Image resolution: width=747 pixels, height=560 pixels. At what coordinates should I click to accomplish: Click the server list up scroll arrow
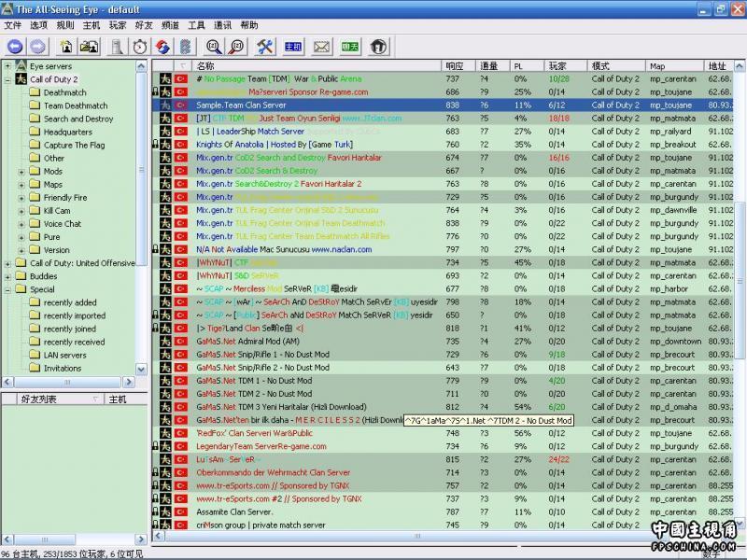pyautogui.click(x=740, y=65)
